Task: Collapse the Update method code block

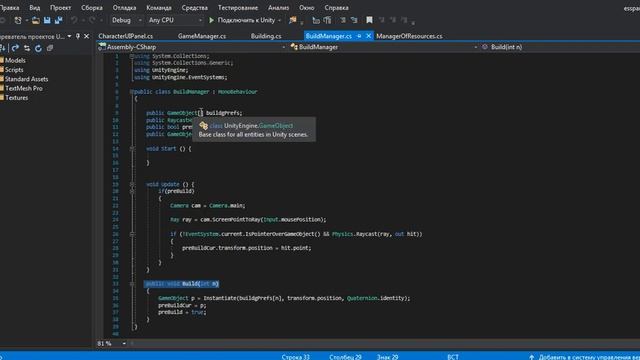Action: click(132, 184)
